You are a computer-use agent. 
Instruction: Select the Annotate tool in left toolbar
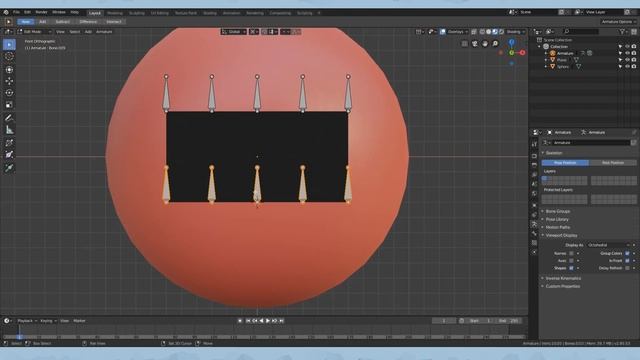9,118
